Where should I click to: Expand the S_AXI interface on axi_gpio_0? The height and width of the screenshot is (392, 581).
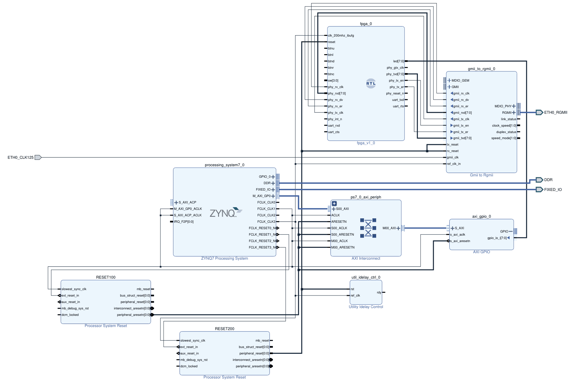pyautogui.click(x=452, y=228)
